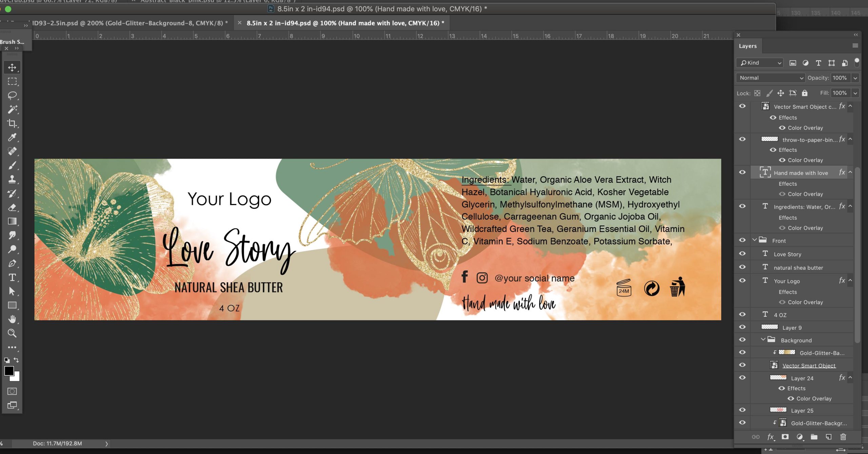This screenshot has height=454, width=868.
Task: Select the Eraser tool
Action: coord(12,207)
